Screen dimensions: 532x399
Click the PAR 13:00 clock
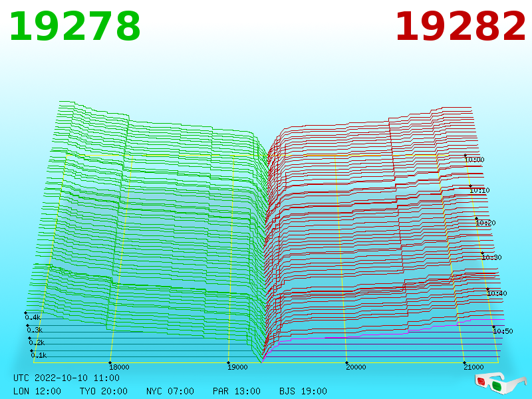tap(237, 391)
